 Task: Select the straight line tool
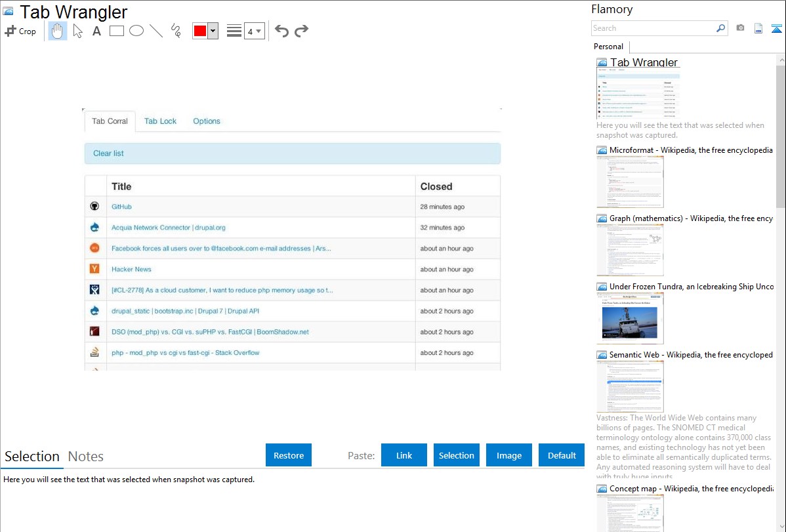click(x=156, y=31)
